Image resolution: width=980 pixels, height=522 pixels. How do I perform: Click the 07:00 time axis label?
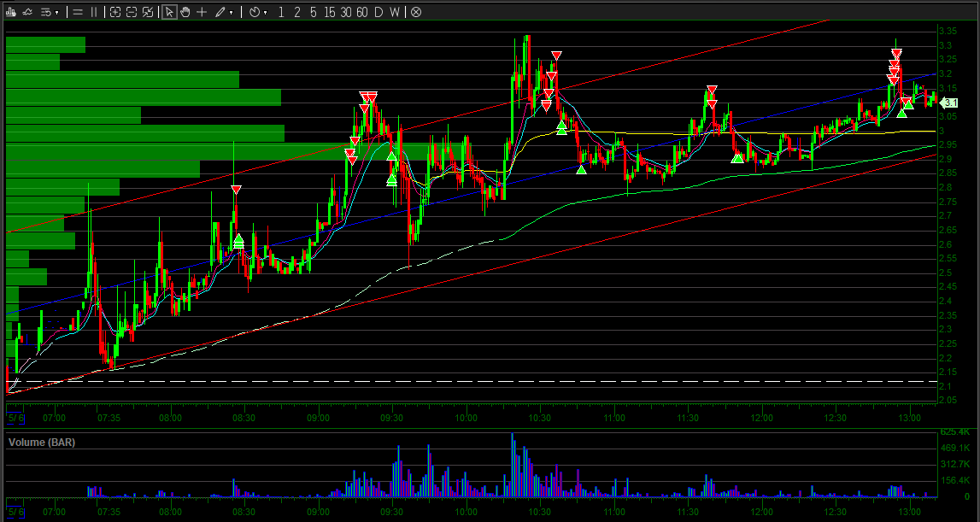coord(55,419)
